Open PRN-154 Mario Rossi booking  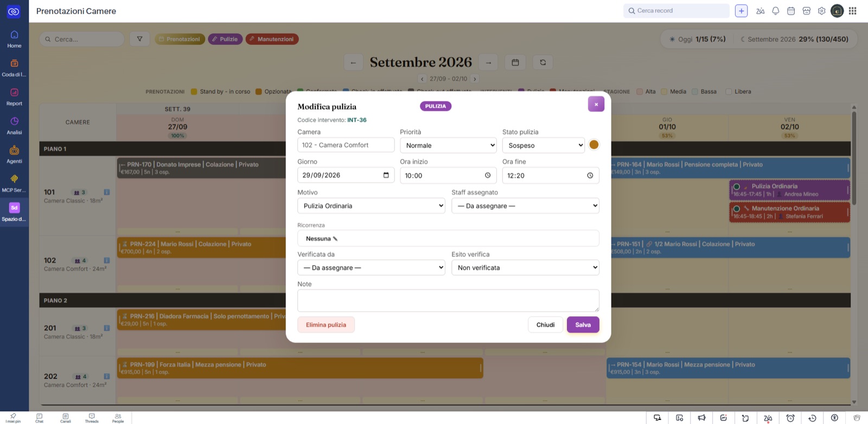(728, 368)
